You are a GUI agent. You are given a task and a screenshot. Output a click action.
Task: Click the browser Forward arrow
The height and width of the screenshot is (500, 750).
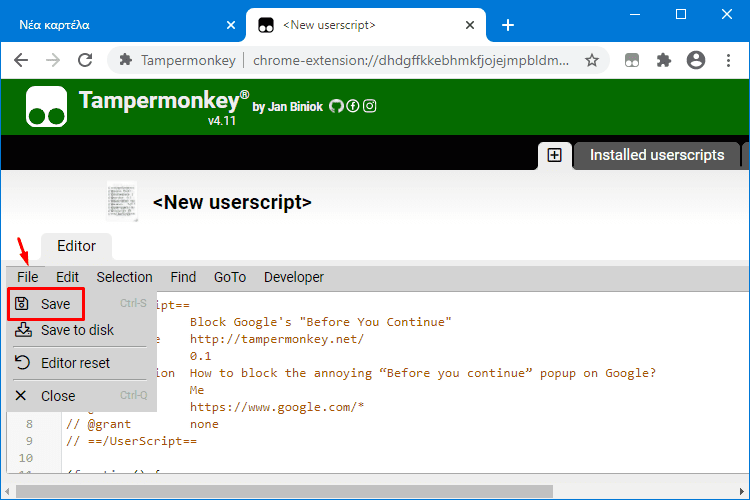click(53, 60)
